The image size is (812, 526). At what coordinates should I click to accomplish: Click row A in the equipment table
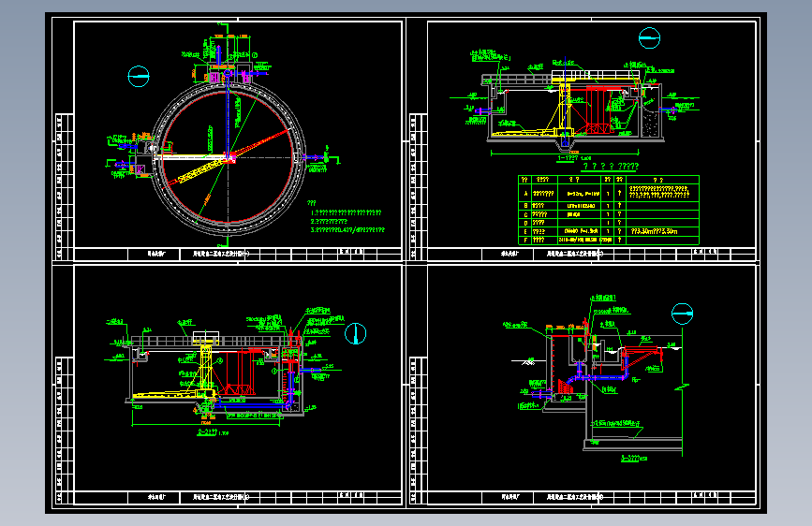click(609, 193)
